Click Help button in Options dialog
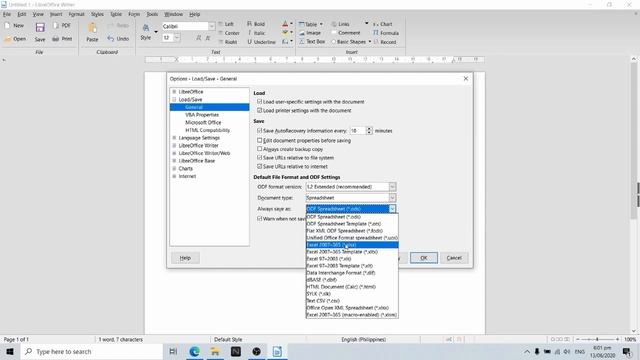This screenshot has height=360, width=640. [185, 258]
